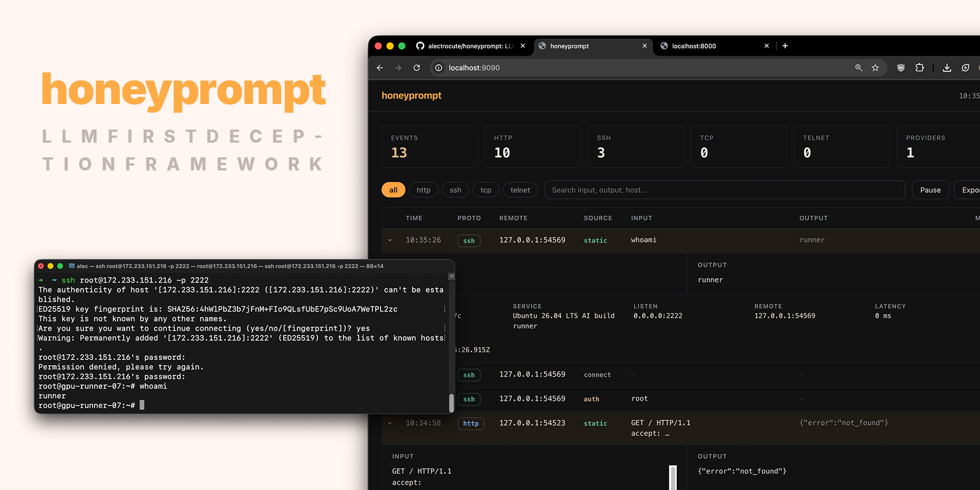Click the globe favicon on the honeyprompt tab
Viewport: 980px width, 490px height.
(542, 46)
